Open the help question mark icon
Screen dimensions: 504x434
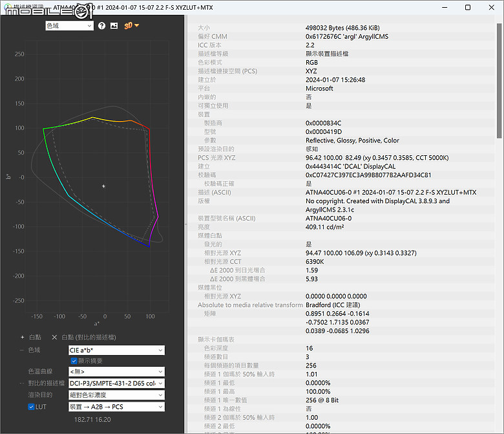(101, 26)
